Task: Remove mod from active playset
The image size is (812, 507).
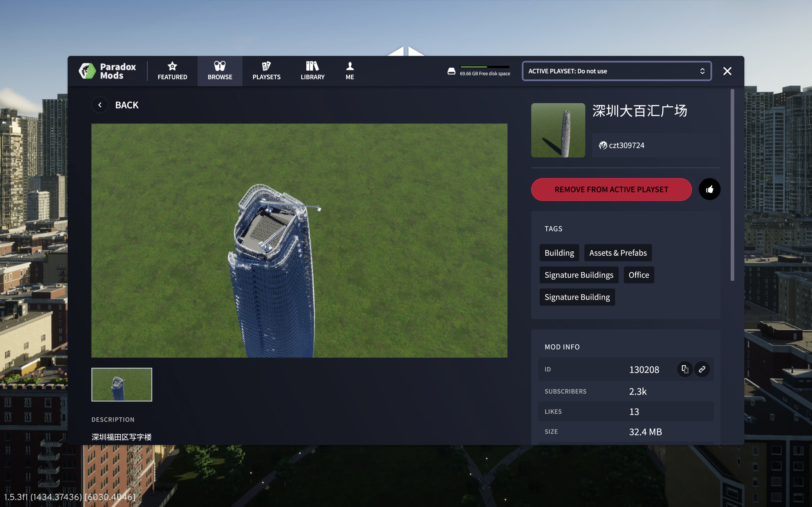Action: 611,190
